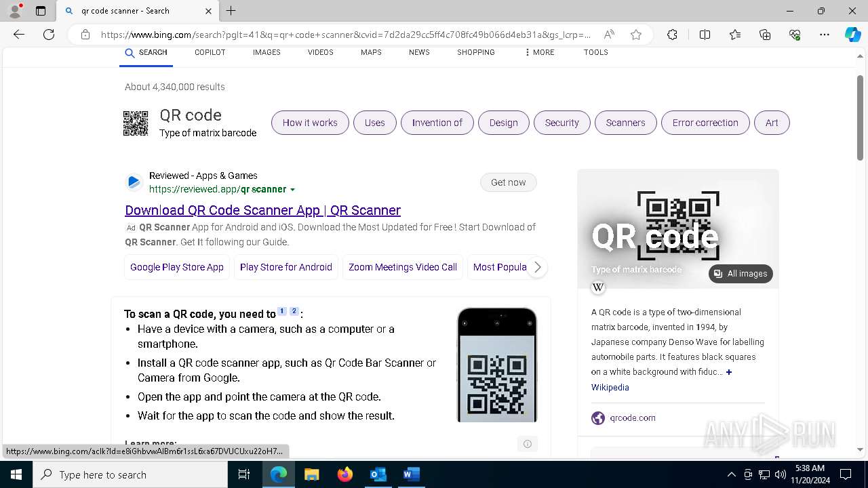
Task: Expand the ad URL dropdown arrow
Action: coord(293,190)
